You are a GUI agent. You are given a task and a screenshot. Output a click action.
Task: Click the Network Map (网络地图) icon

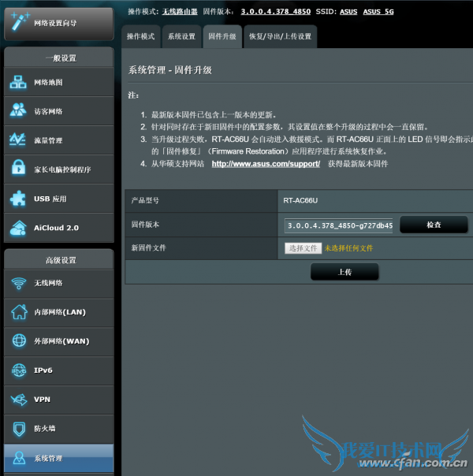point(18,82)
